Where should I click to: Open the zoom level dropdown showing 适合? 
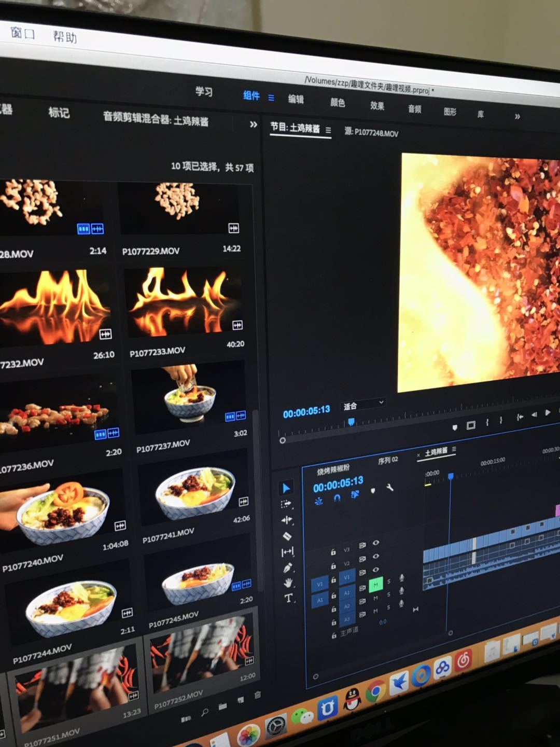[x=363, y=405]
